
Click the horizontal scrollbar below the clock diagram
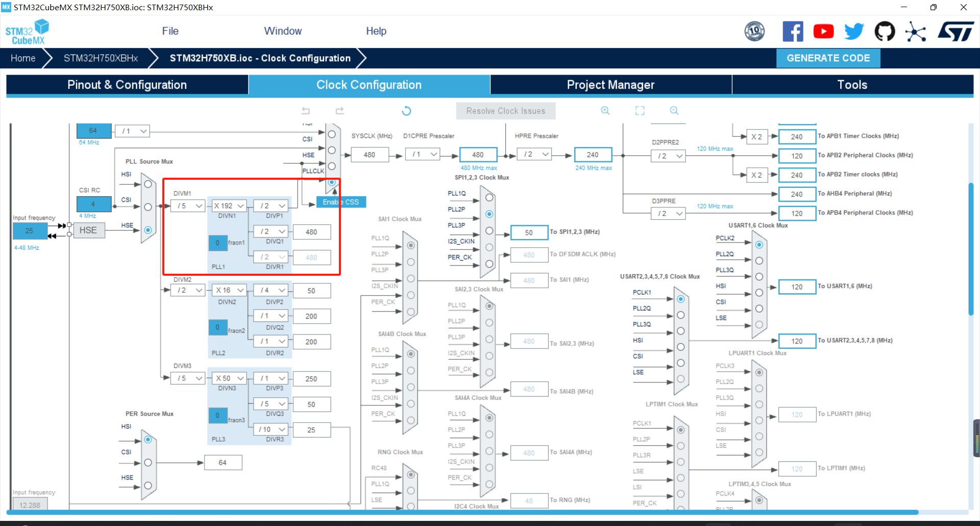click(462, 512)
